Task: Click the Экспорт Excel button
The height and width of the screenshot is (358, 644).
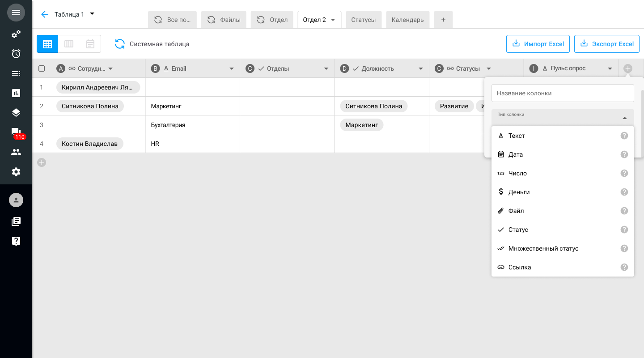Action: (x=606, y=44)
